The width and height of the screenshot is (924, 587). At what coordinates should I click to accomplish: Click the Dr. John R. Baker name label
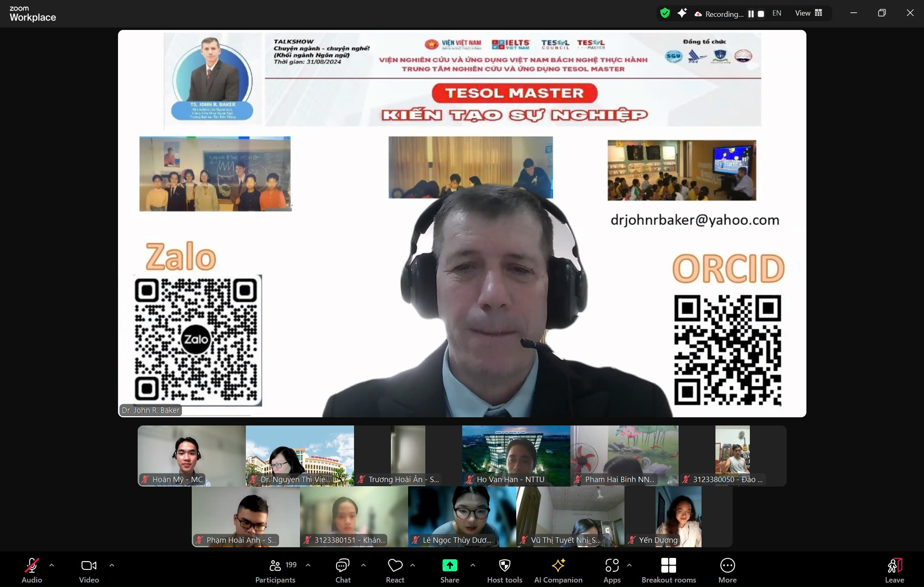coord(150,410)
